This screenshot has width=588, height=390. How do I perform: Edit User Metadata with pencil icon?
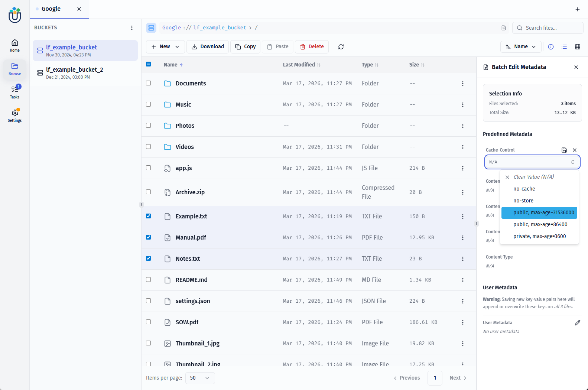(578, 323)
